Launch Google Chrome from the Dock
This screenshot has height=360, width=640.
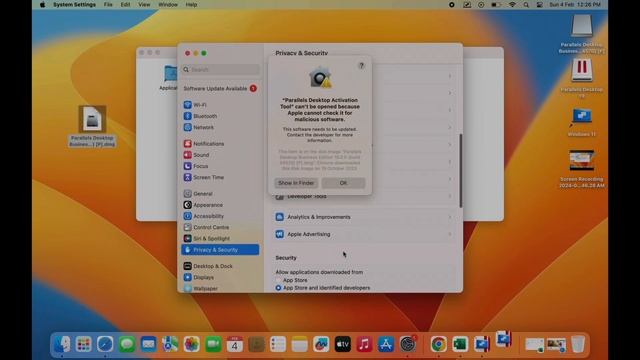[x=438, y=344]
